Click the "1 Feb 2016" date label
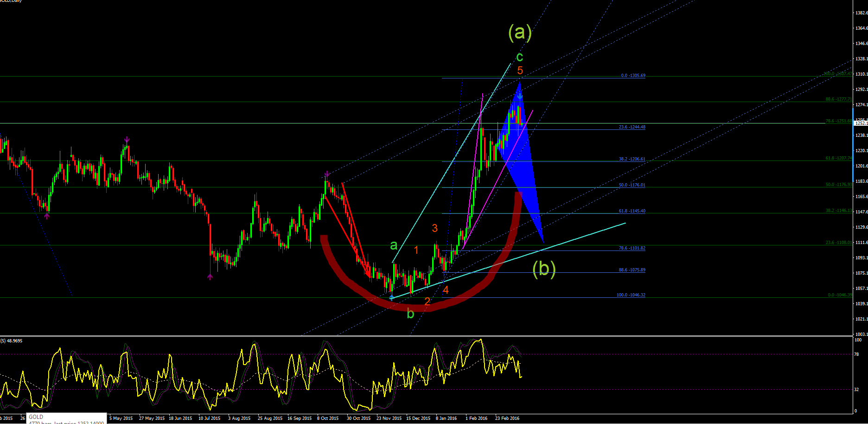This screenshot has height=424, width=868. tap(476, 418)
